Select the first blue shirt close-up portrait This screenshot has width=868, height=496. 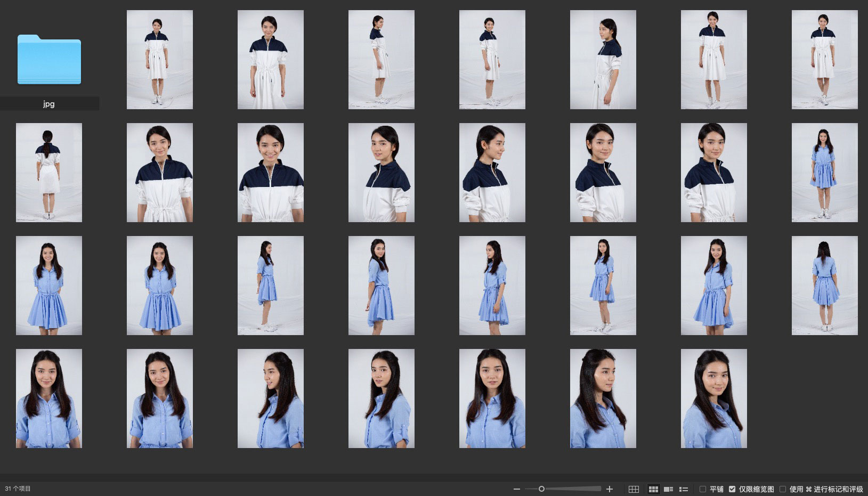pyautogui.click(x=49, y=399)
